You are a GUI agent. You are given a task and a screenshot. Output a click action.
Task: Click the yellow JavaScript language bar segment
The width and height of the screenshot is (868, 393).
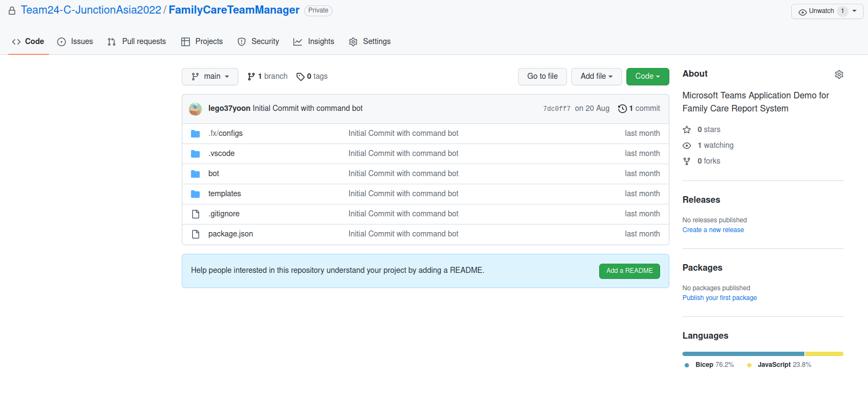tap(824, 354)
